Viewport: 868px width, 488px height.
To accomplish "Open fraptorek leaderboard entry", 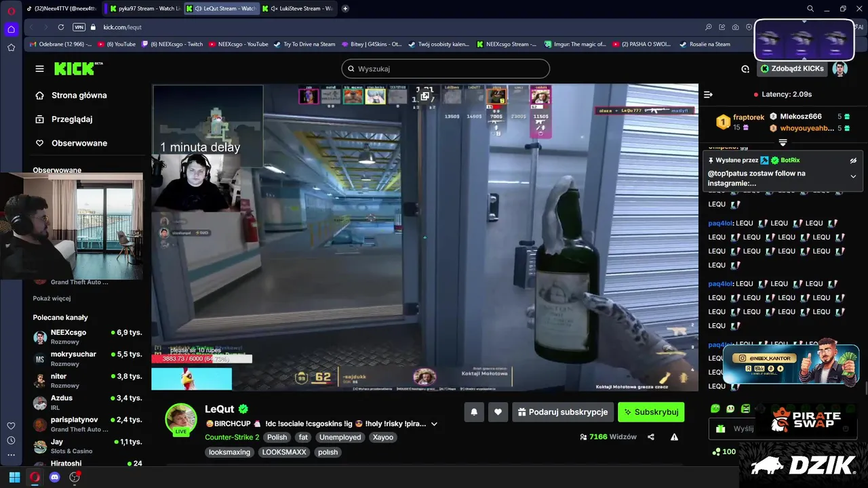I will pos(741,122).
